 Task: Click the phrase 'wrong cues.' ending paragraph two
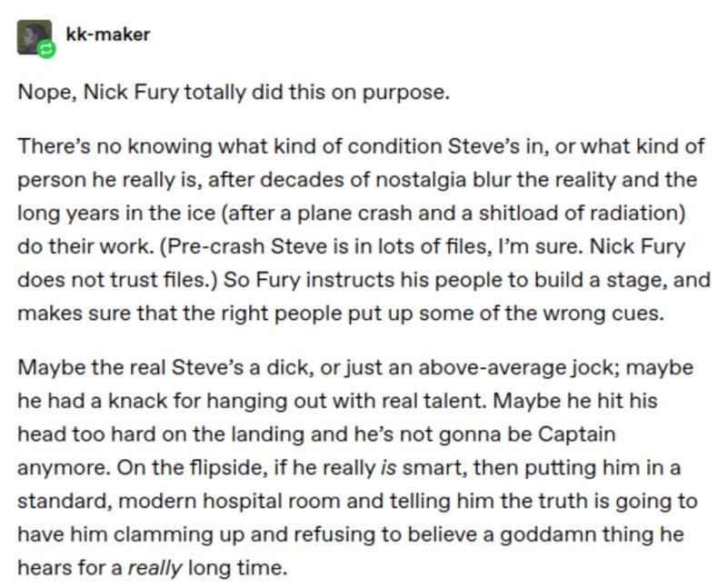tap(603, 314)
